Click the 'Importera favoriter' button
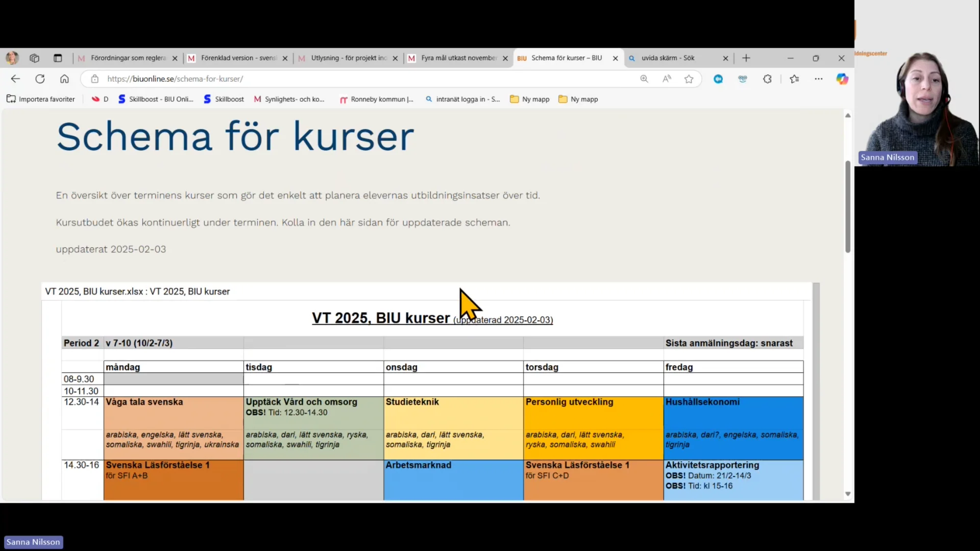This screenshot has width=980, height=551. pyautogui.click(x=40, y=99)
